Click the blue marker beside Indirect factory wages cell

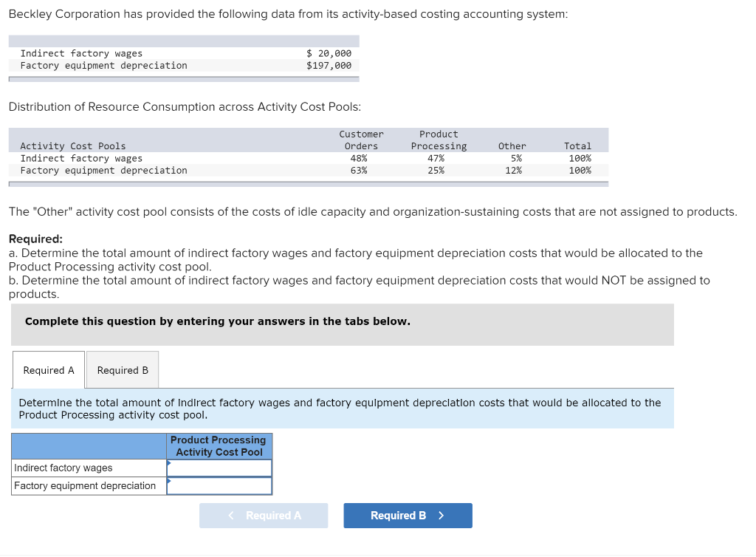tap(169, 463)
